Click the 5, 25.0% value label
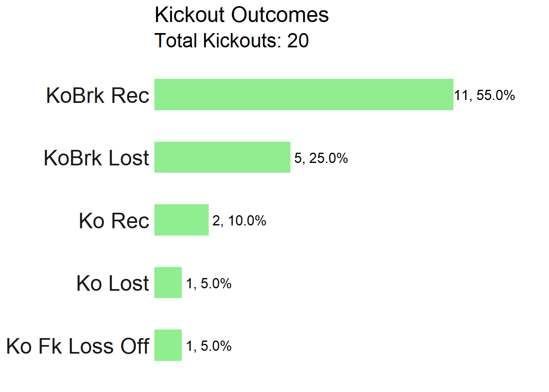 click(x=321, y=158)
